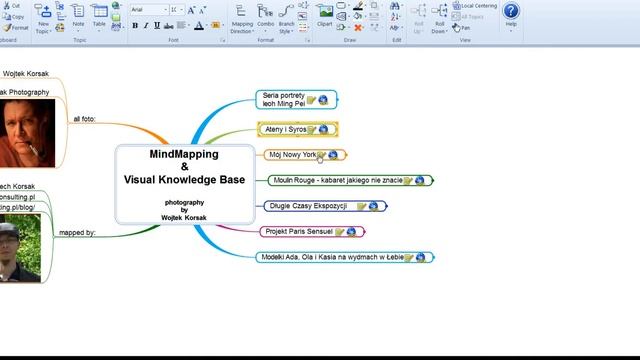Click the 'Wojtek Korsak' subtopic at top
Screen dimensions: 640x360
[x=25, y=73]
